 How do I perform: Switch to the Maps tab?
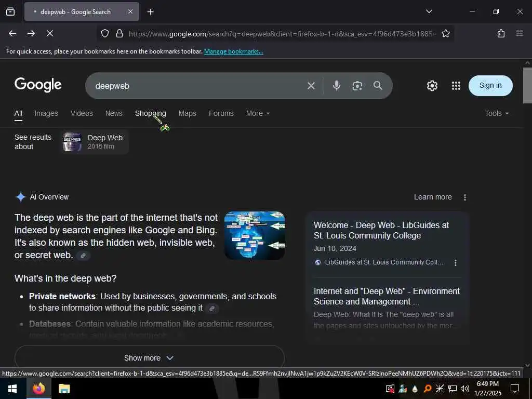[187, 113]
